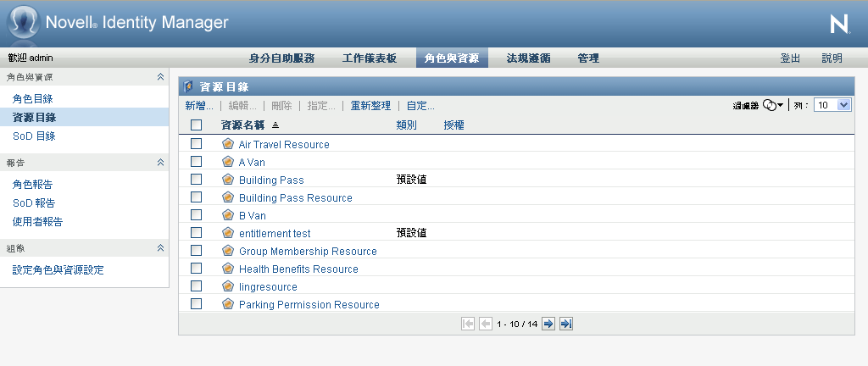
Task: Select the 角色與資源 tab
Action: 452,58
